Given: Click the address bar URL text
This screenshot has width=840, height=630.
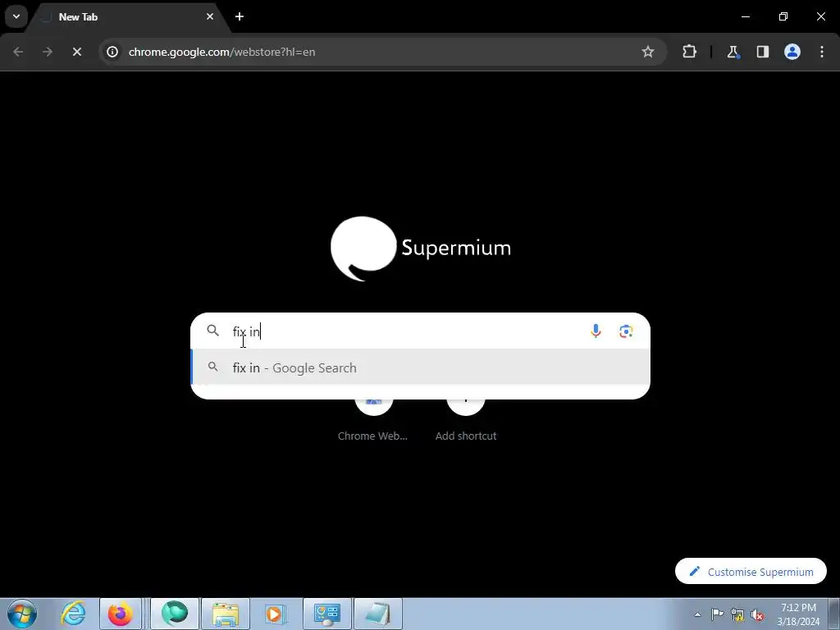Looking at the screenshot, I should 221,52.
